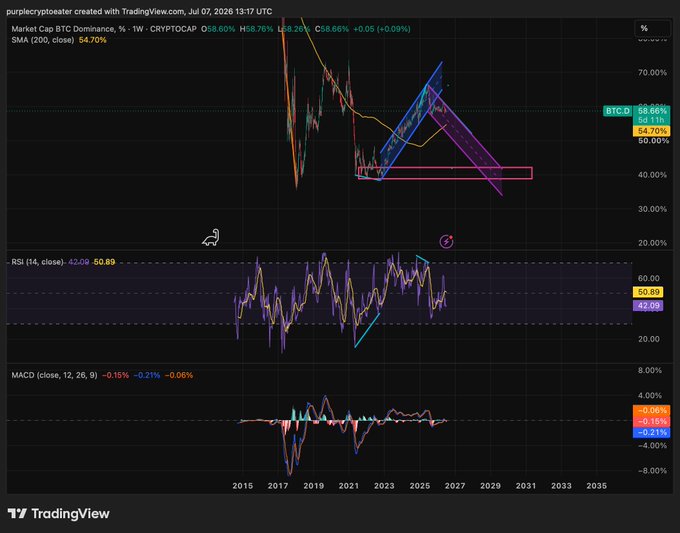Click the BTC.D symbol label
This screenshot has width=680, height=533.
(x=617, y=111)
